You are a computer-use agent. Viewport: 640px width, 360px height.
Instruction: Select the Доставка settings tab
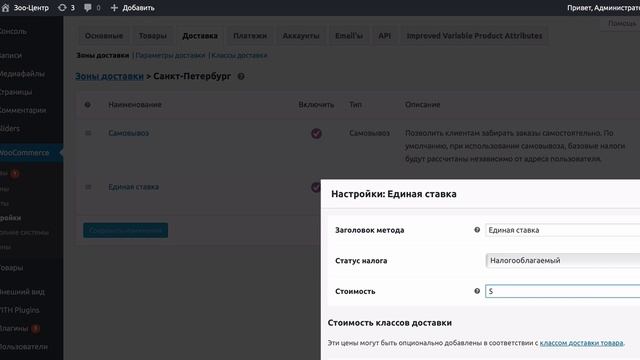200,36
